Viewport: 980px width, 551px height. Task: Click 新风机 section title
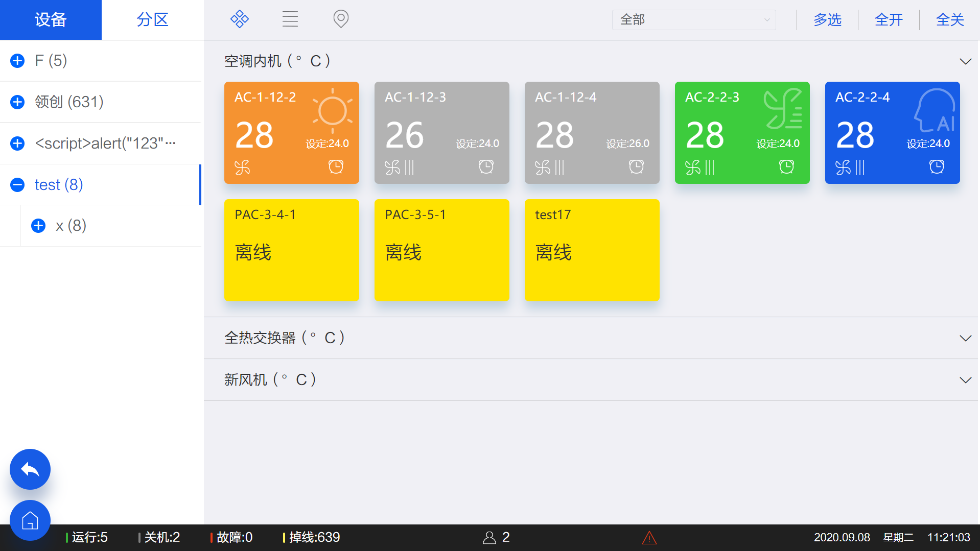(x=270, y=380)
